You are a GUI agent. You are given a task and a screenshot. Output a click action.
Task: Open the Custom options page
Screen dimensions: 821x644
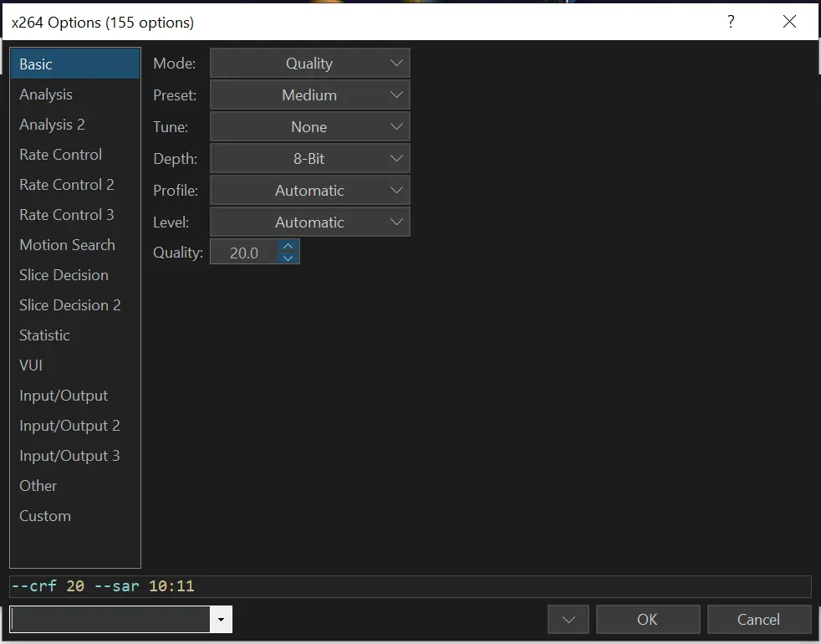pos(75,516)
